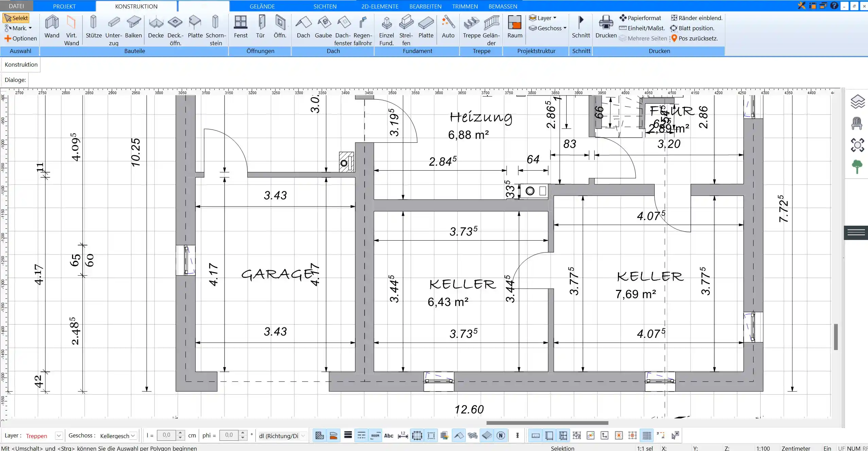Insert a Fenst (window) element
This screenshot has width=868, height=451.
241,27
